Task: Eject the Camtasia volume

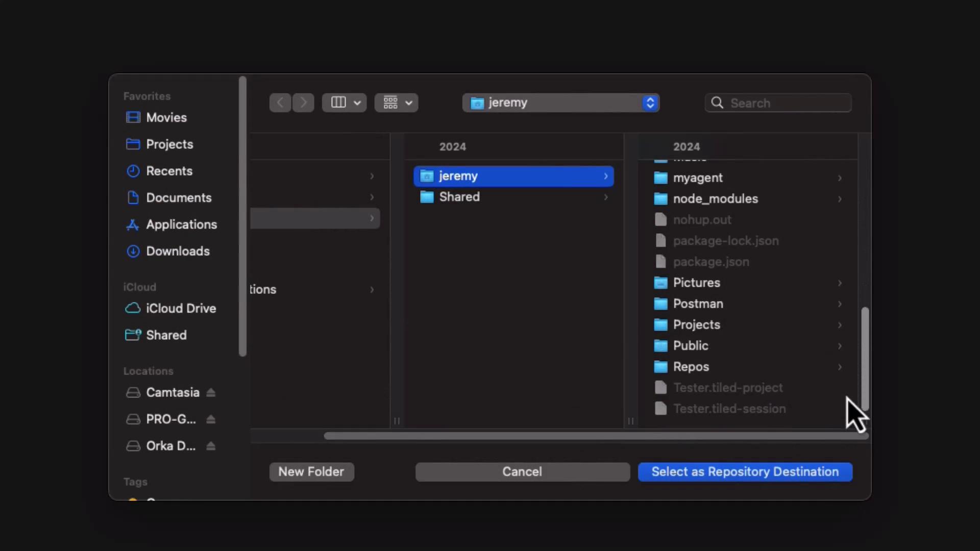Action: [211, 393]
